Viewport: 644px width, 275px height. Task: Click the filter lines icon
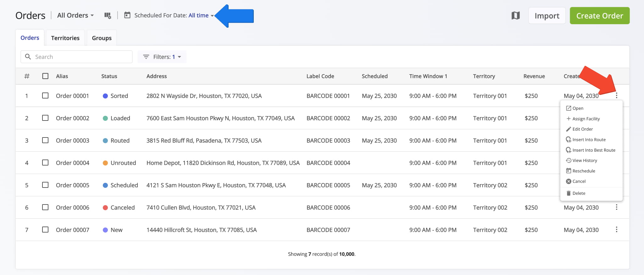[146, 57]
